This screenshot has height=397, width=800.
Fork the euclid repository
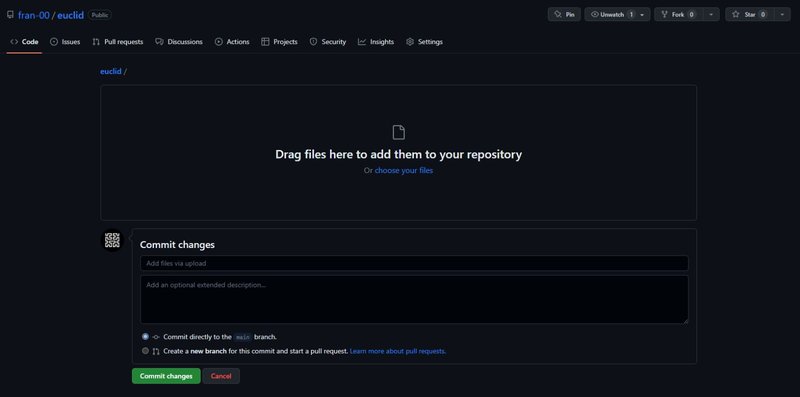678,14
